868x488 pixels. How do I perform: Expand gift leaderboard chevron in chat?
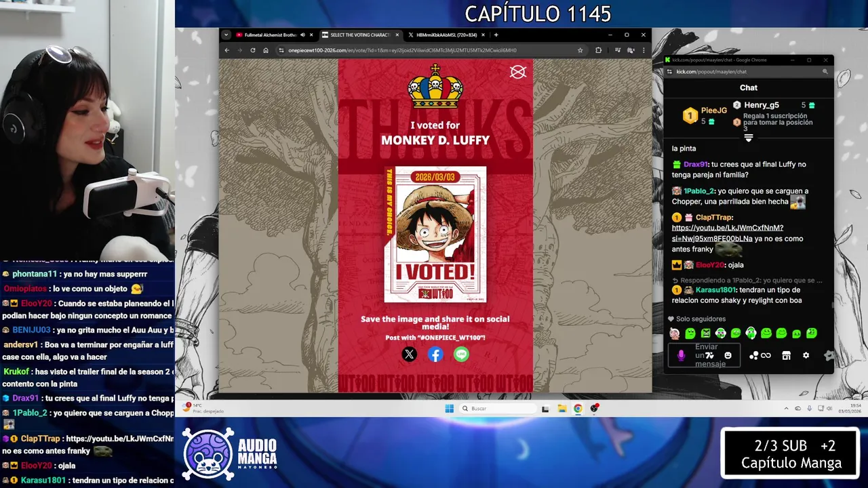[749, 138]
